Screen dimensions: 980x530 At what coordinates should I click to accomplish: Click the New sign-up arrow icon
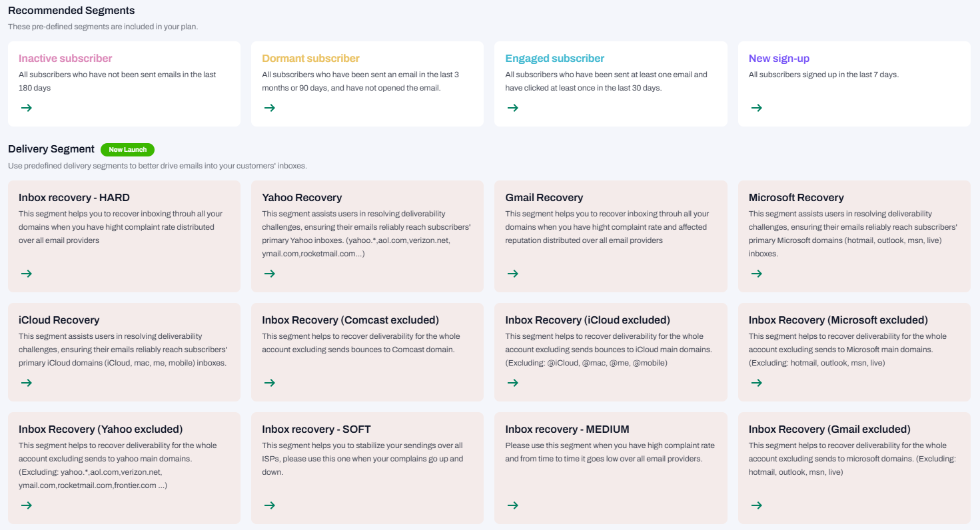[756, 108]
